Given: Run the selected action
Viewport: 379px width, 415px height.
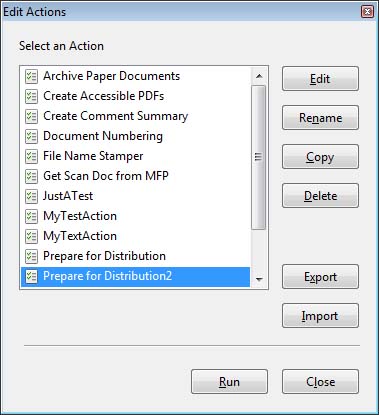Looking at the screenshot, I should (x=229, y=382).
